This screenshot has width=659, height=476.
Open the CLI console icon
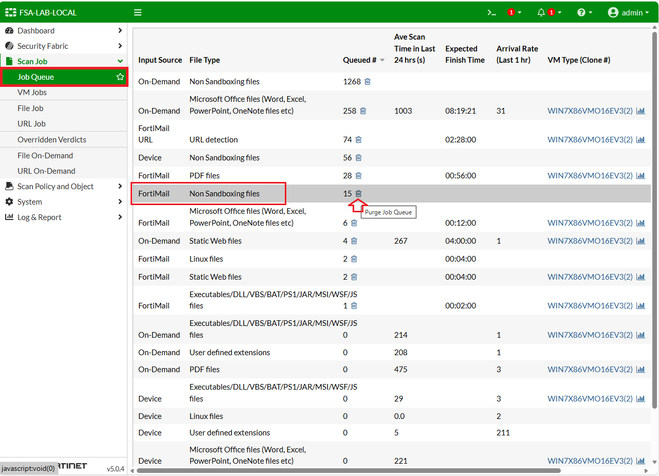[x=491, y=13]
